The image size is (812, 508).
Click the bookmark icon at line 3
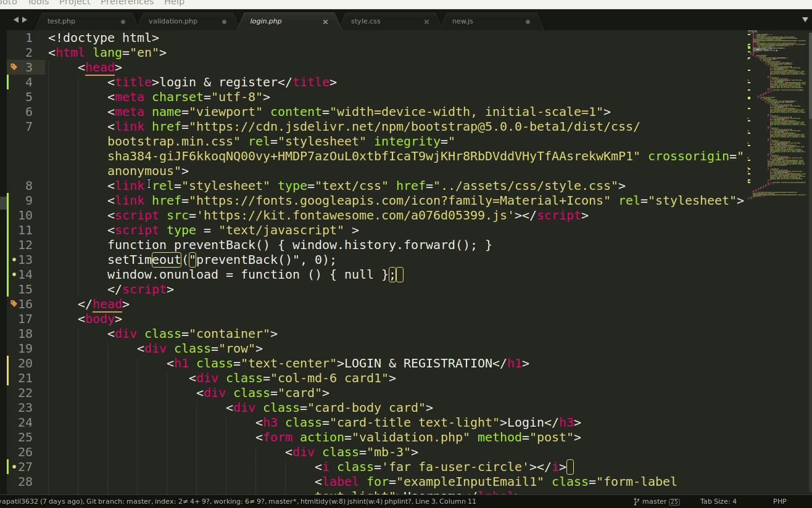[x=14, y=67]
